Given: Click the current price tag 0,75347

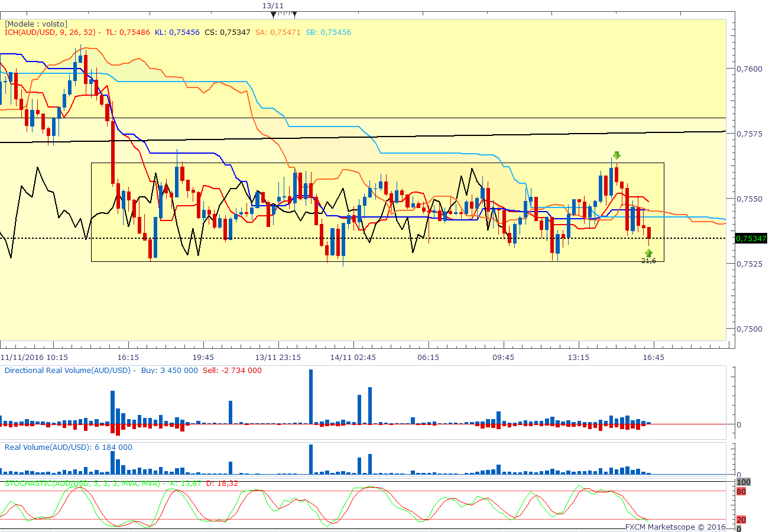Looking at the screenshot, I should tap(751, 238).
